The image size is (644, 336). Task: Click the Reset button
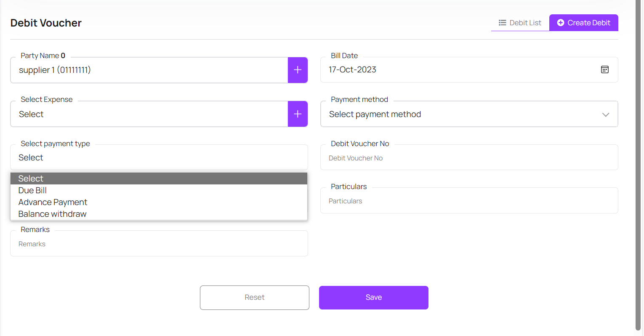coord(254,298)
